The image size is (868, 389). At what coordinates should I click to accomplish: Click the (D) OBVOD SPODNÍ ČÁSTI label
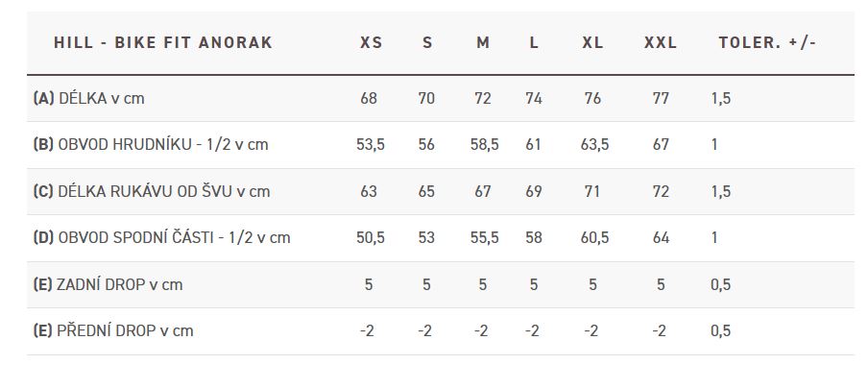click(x=161, y=238)
